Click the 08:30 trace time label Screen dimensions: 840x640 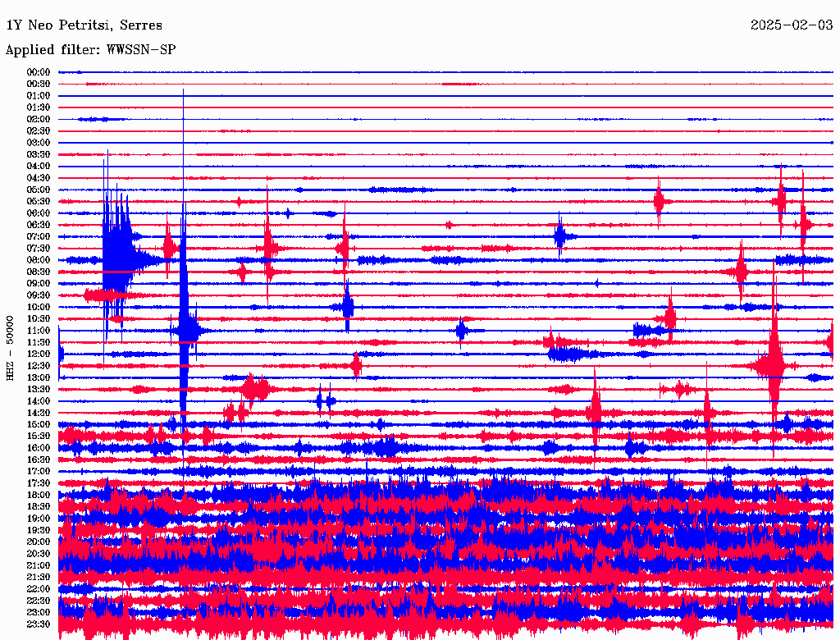[39, 272]
